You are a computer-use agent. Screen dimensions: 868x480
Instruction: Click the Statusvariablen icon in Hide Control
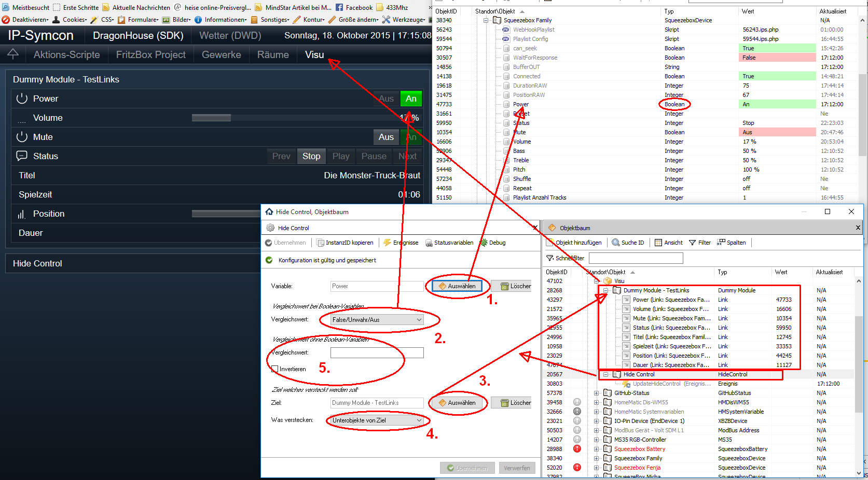point(429,243)
